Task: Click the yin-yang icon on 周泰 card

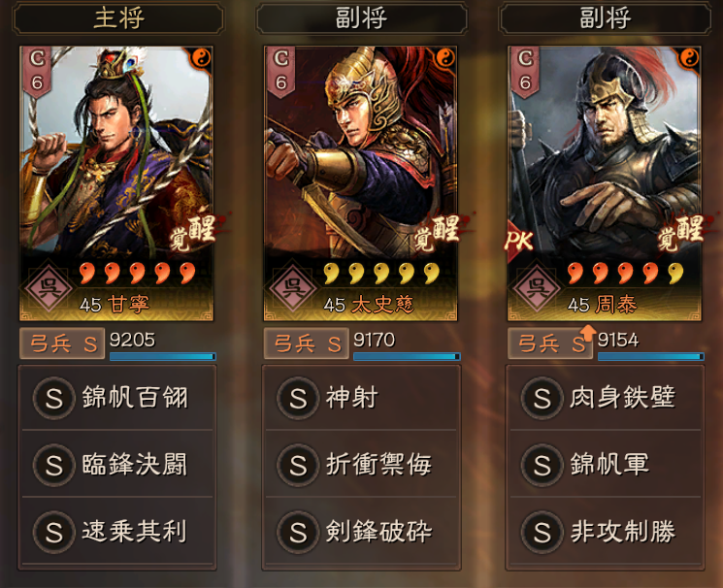Action: pyautogui.click(x=689, y=58)
